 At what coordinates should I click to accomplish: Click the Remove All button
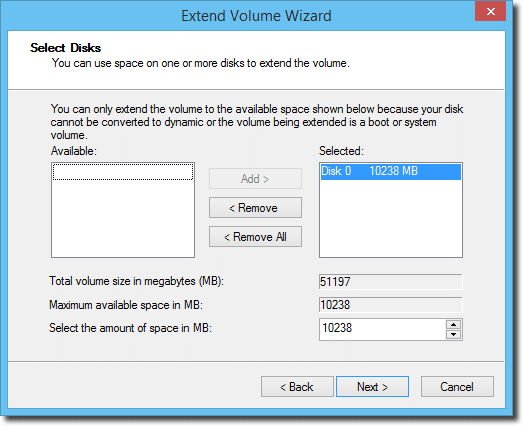click(255, 237)
